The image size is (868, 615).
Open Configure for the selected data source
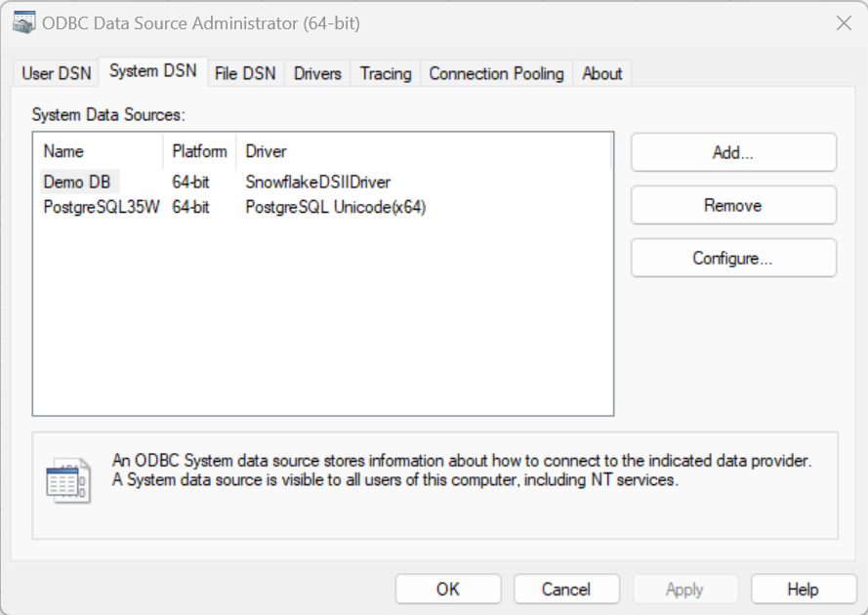coord(733,258)
